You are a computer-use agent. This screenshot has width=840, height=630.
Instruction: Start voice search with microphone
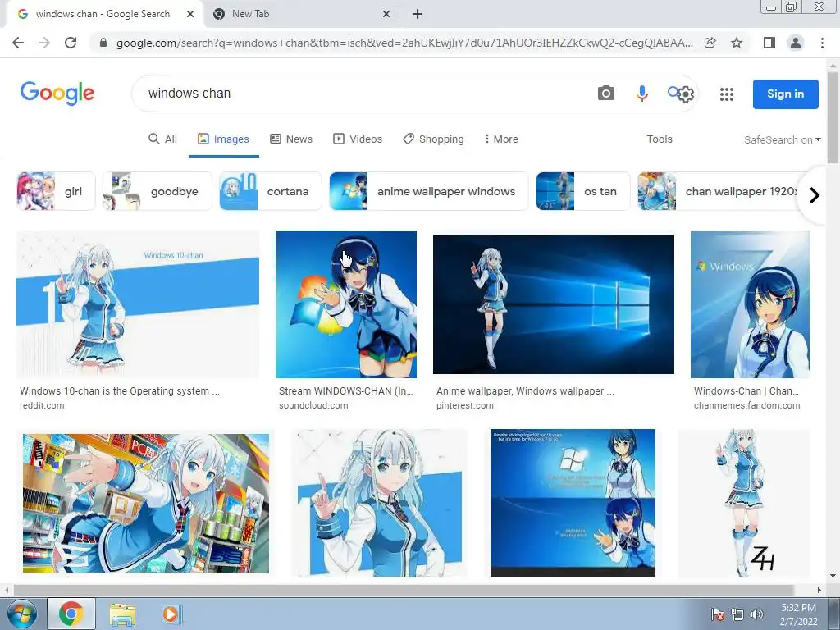641,94
